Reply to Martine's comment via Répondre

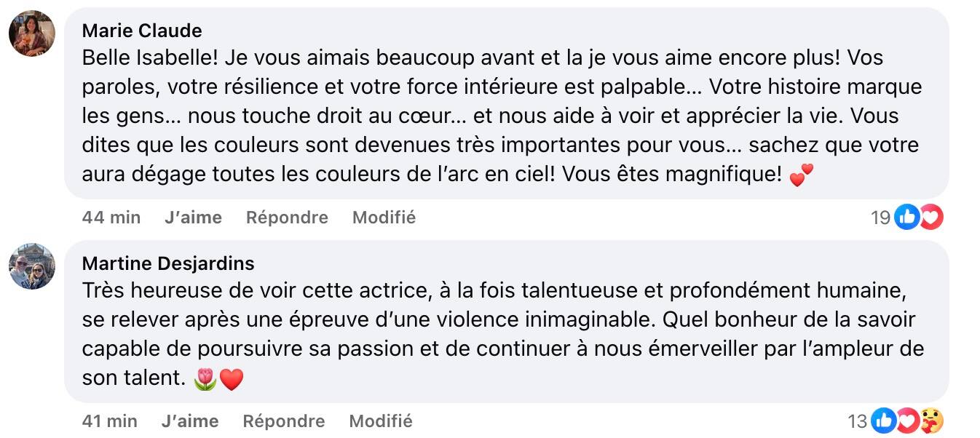[x=283, y=421]
